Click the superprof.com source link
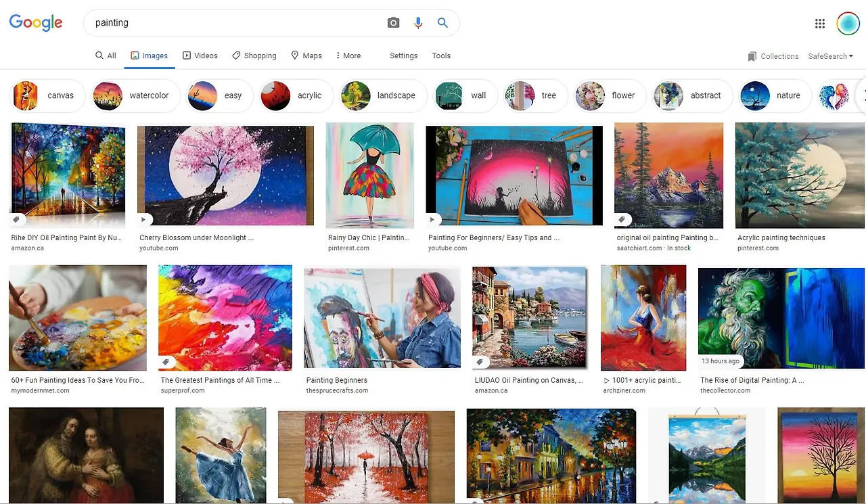The image size is (866, 504). [182, 390]
